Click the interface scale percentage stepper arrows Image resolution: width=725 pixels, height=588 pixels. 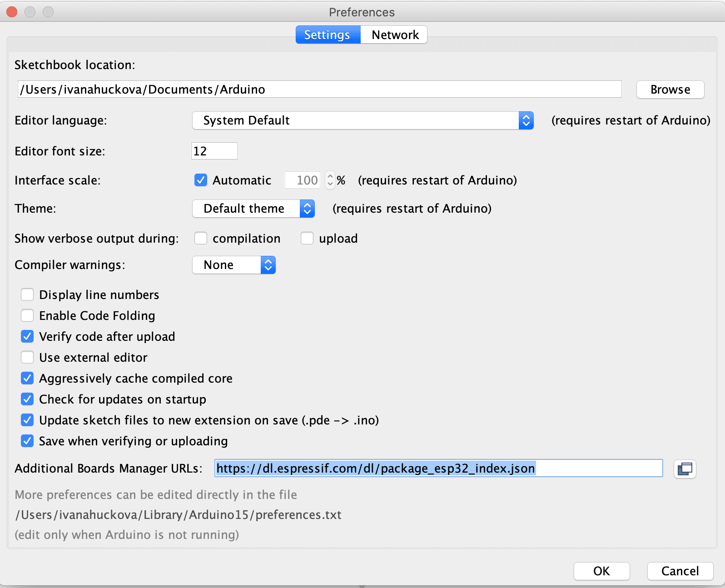click(330, 180)
